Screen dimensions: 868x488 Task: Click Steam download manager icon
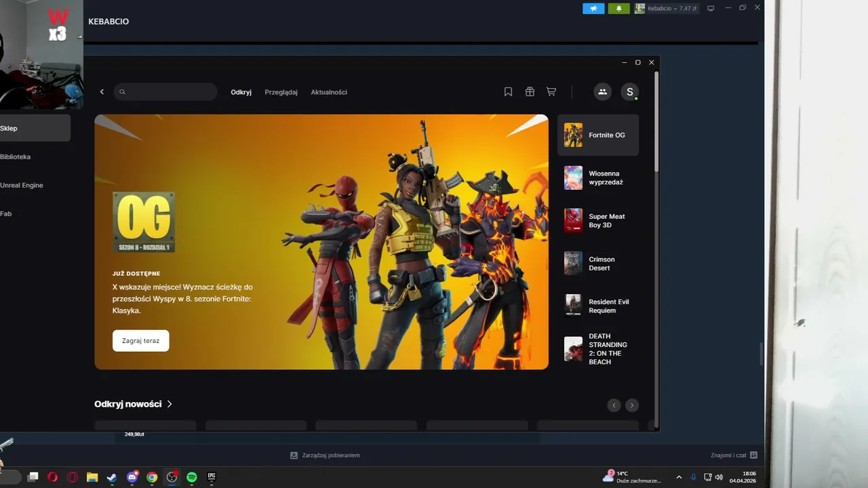click(294, 455)
